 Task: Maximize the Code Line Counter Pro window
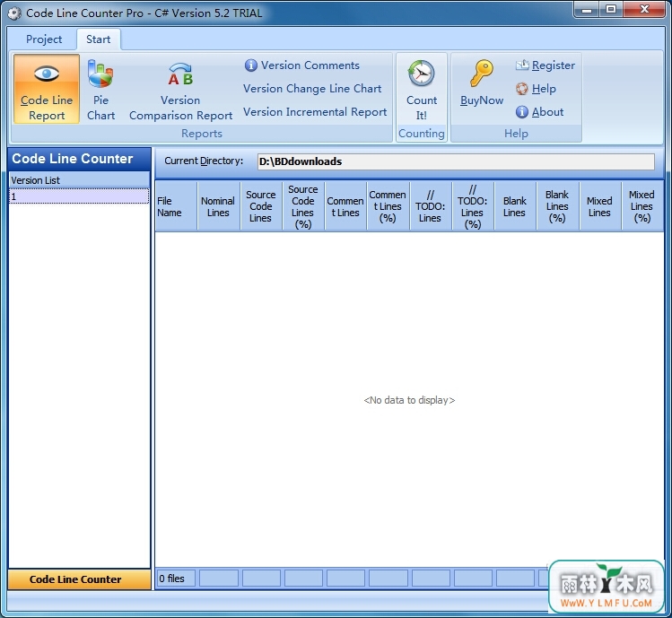(x=611, y=10)
